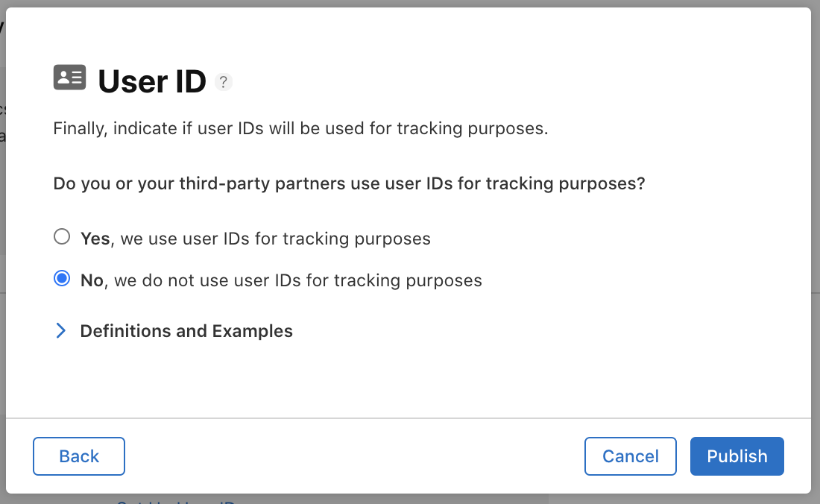The width and height of the screenshot is (820, 504).
Task: Click the User ID card icon
Action: click(x=69, y=78)
